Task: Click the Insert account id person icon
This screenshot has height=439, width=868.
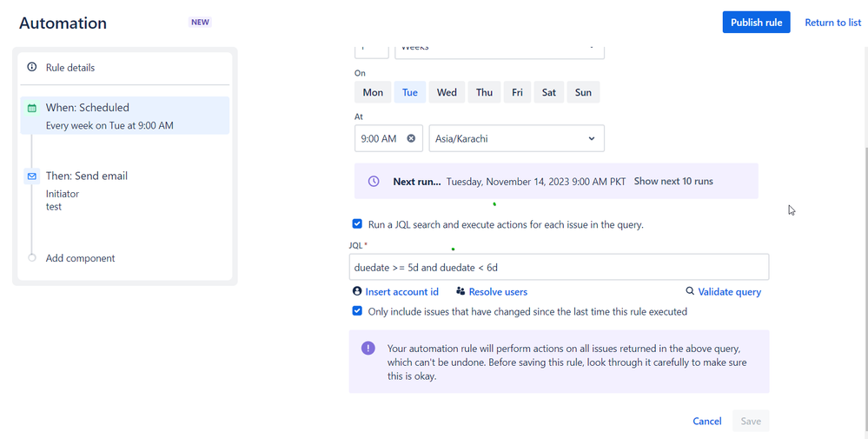Action: pyautogui.click(x=357, y=291)
